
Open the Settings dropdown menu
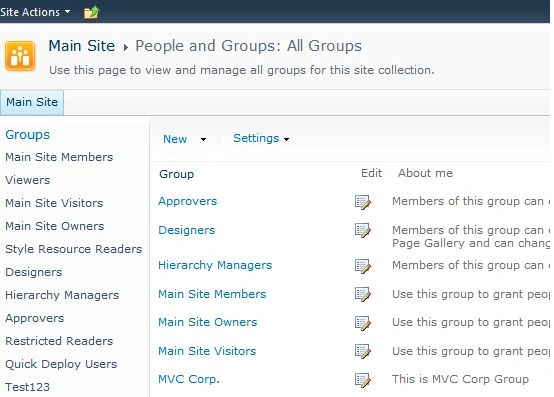261,138
